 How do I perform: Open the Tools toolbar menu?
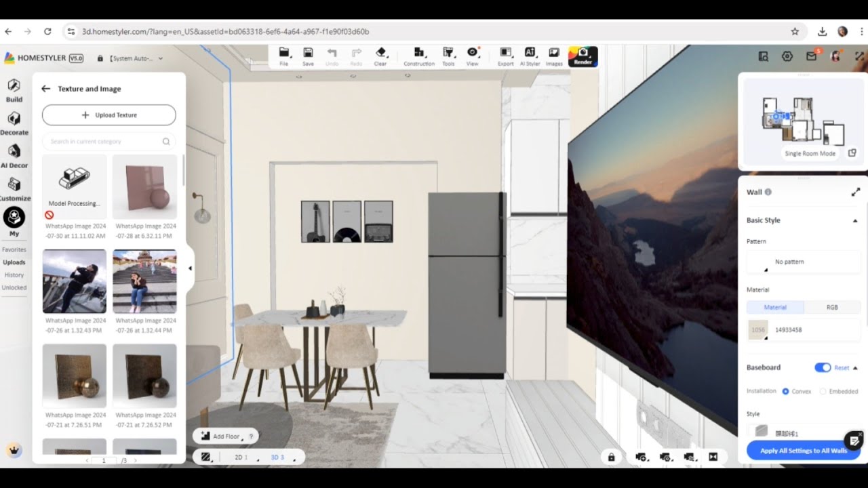click(x=448, y=56)
